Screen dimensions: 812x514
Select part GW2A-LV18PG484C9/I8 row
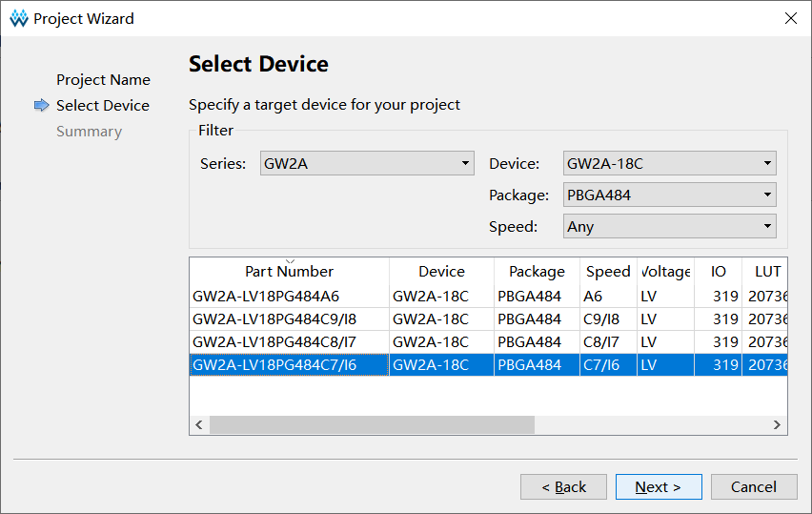pos(274,319)
